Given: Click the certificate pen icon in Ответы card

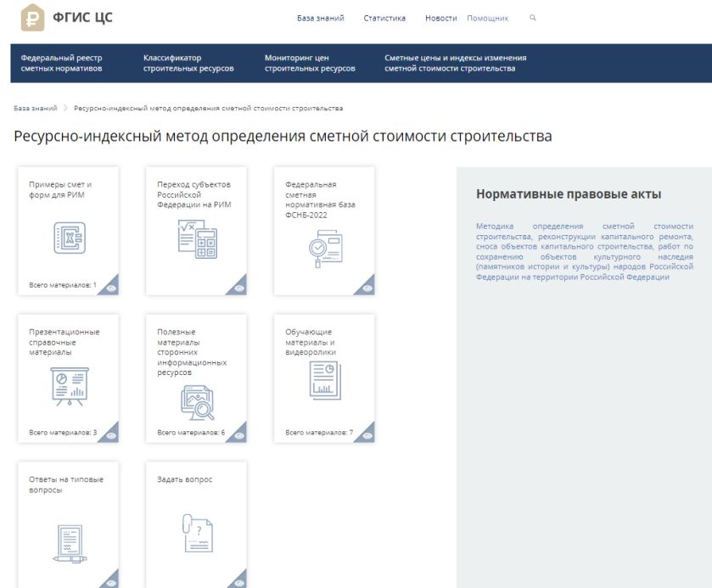Looking at the screenshot, I should coord(68,543).
